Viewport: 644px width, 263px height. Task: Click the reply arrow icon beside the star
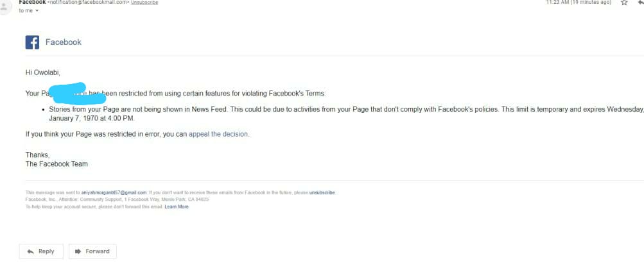[641, 2]
